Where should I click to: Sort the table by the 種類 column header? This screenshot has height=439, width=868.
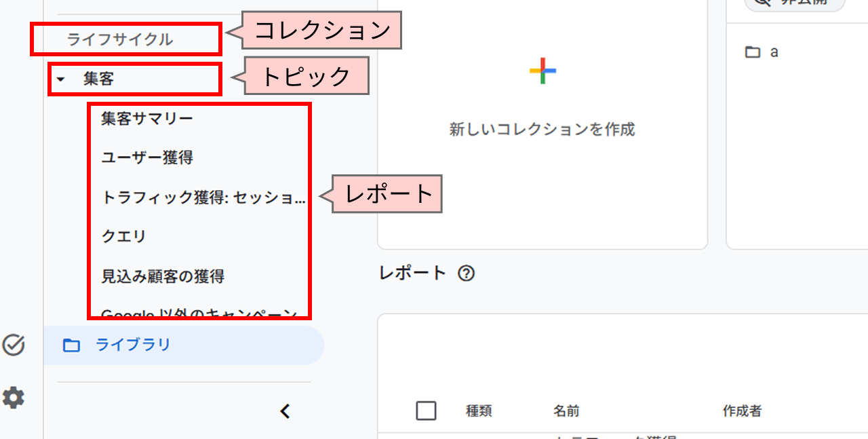[x=479, y=411]
